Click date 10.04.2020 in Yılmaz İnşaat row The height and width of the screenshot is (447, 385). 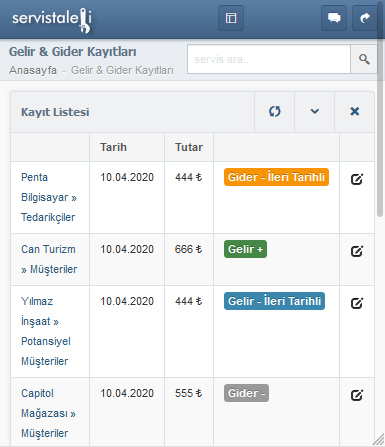[127, 301]
